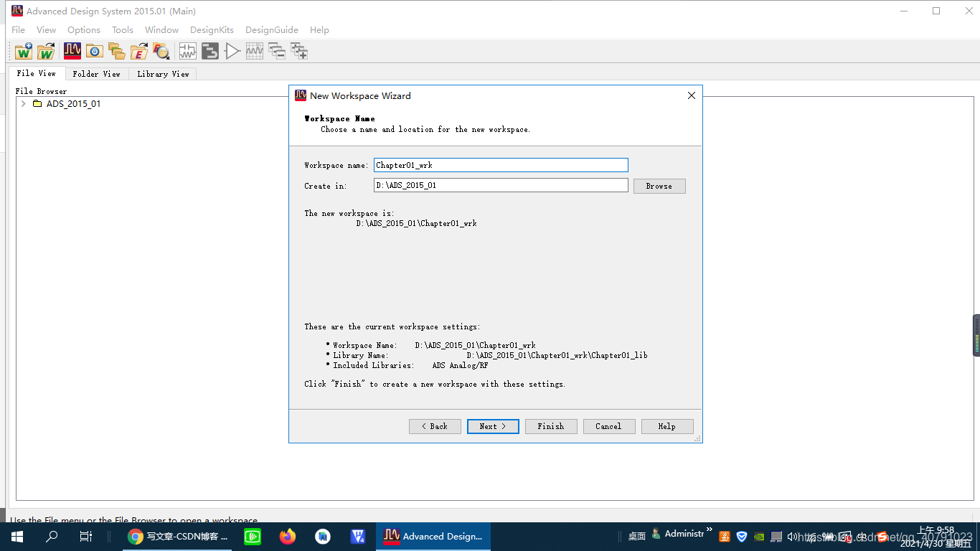Click the Back button in wizard
Screen dimensions: 980x551
435,426
